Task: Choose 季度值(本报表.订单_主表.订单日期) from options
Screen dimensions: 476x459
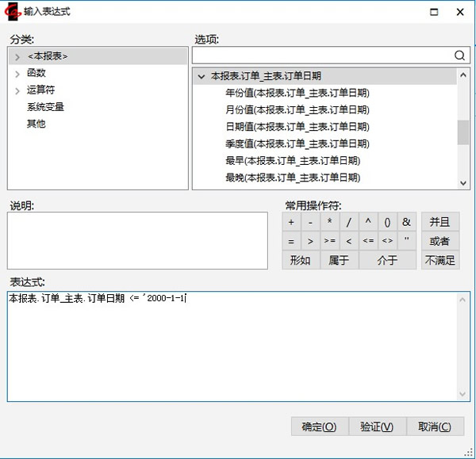Action: click(297, 143)
